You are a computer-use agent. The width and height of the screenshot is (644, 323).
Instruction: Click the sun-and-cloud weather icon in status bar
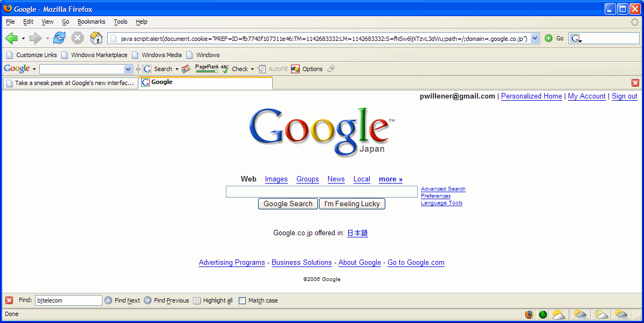click(558, 314)
